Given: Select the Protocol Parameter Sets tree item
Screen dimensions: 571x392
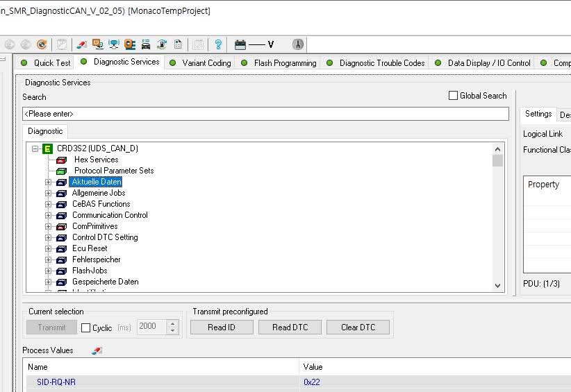Looking at the screenshot, I should coord(114,171).
